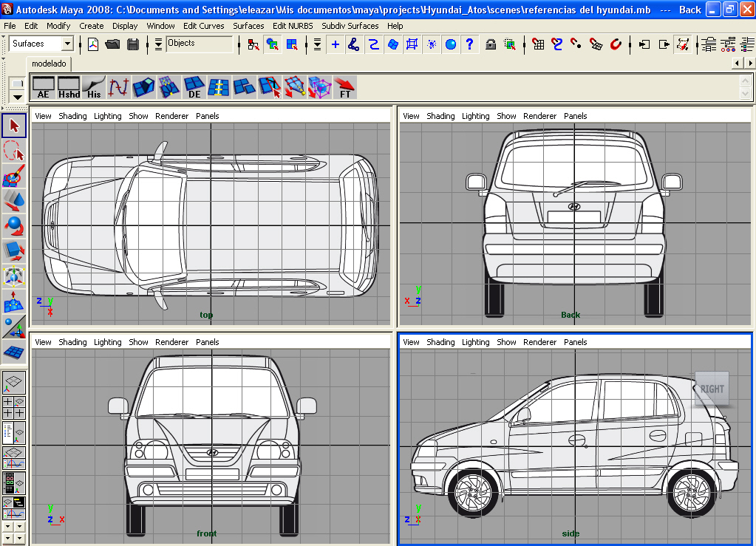Toggle the handles selection mask plus icon
The height and width of the screenshot is (546, 756).
click(336, 45)
